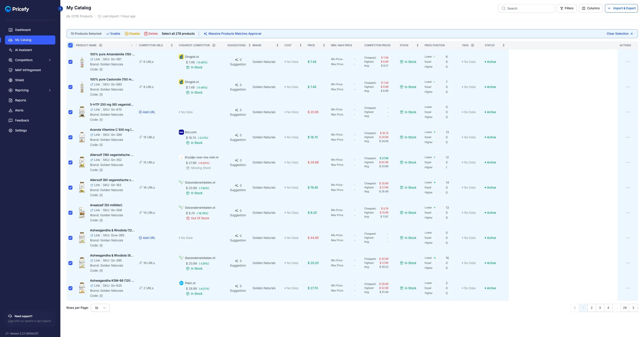Open AI Assistant from the sidebar
644x337 pixels.
click(30, 50)
